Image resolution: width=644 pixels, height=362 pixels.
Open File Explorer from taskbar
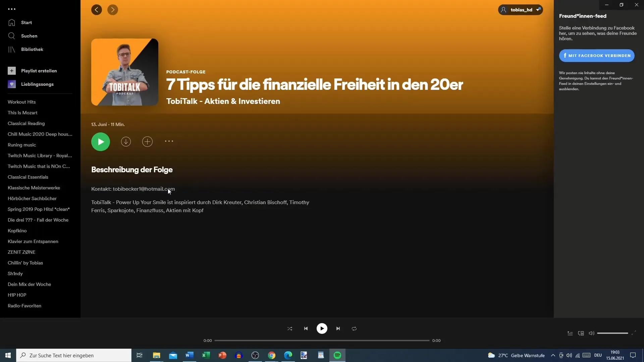(156, 355)
